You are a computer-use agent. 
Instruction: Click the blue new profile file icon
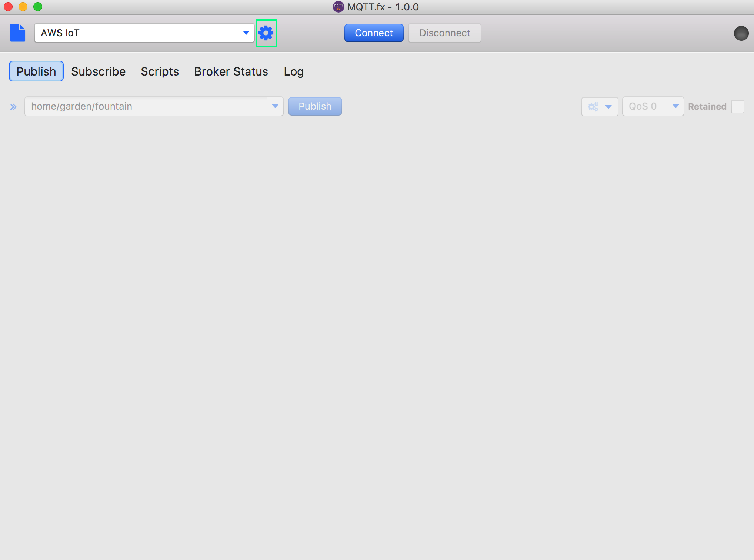(17, 33)
